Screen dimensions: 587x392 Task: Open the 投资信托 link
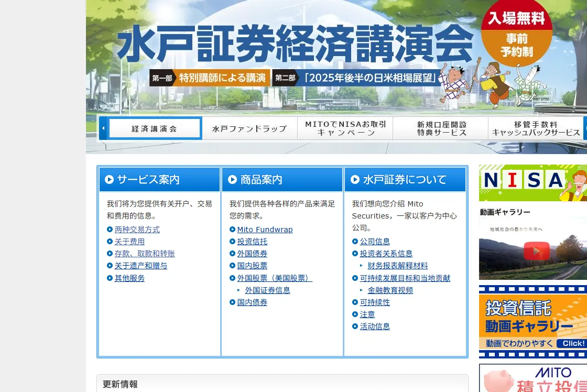(x=252, y=242)
